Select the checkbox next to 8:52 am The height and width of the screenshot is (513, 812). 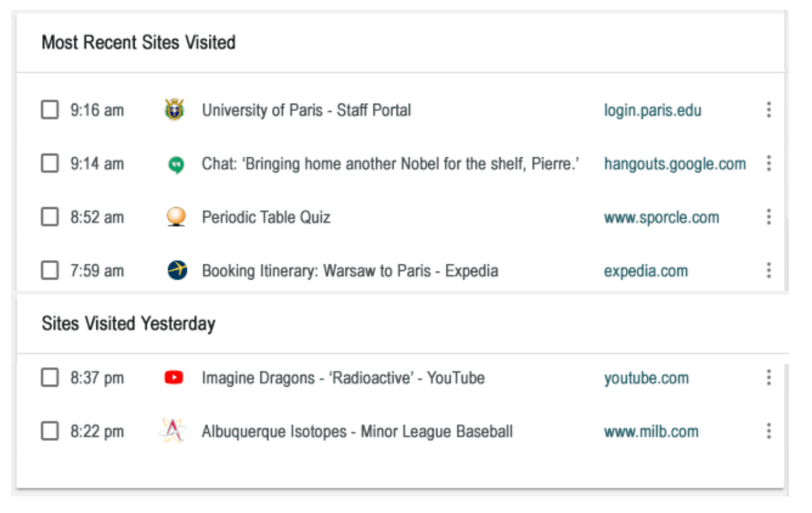click(x=50, y=217)
